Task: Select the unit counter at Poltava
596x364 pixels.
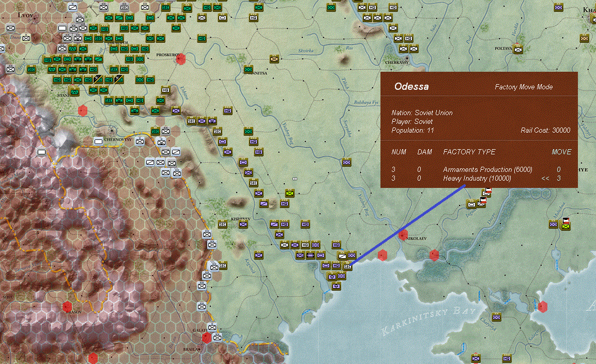Action: [518, 49]
